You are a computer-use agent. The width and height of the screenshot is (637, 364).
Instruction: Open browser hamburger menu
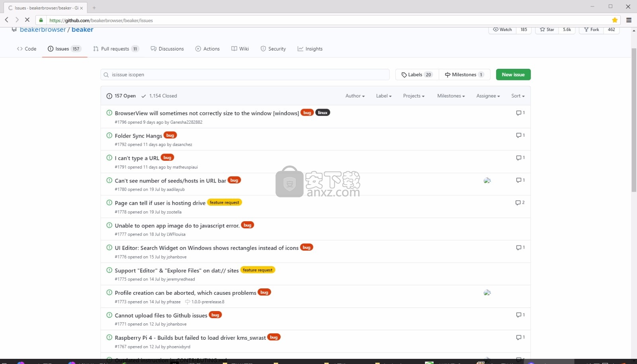tap(629, 20)
